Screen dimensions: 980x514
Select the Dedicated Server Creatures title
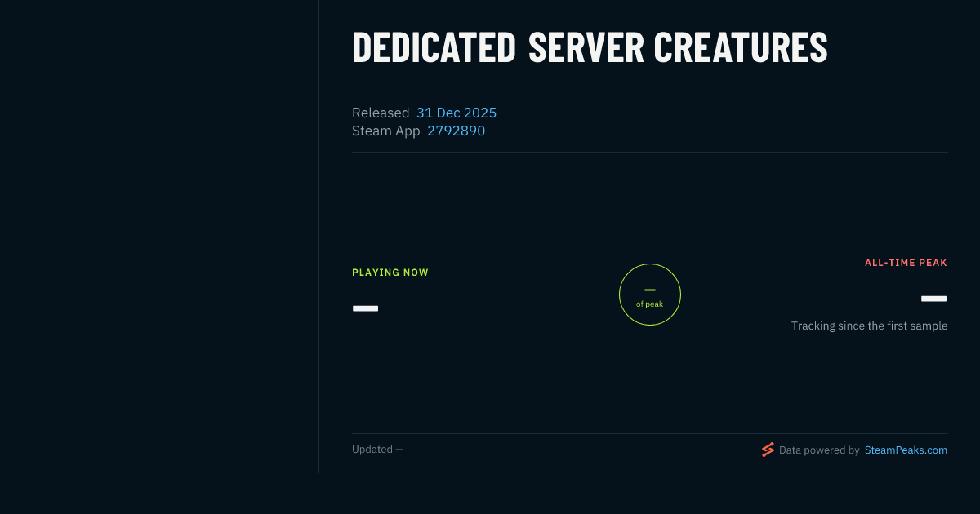pyautogui.click(x=590, y=48)
